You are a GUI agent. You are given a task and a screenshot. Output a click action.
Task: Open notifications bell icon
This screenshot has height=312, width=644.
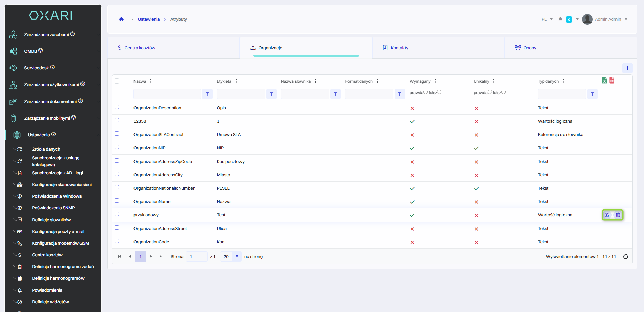(560, 19)
